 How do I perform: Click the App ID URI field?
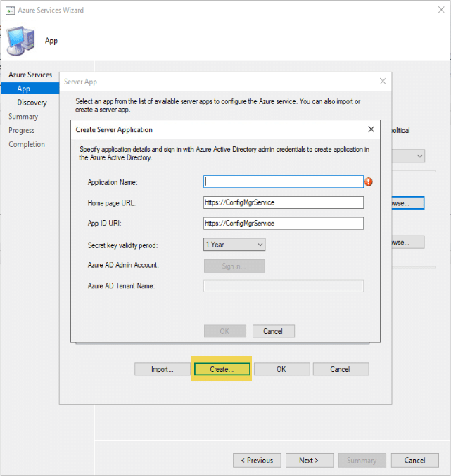[283, 224]
